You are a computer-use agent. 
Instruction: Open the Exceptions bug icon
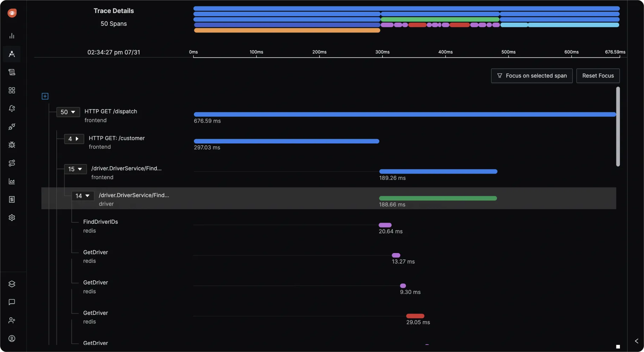click(12, 145)
